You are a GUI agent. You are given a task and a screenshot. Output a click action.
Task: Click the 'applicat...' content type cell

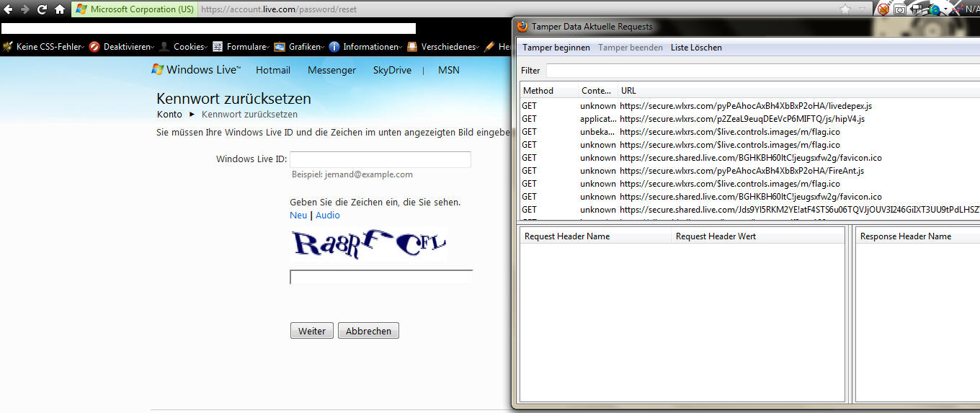point(598,119)
